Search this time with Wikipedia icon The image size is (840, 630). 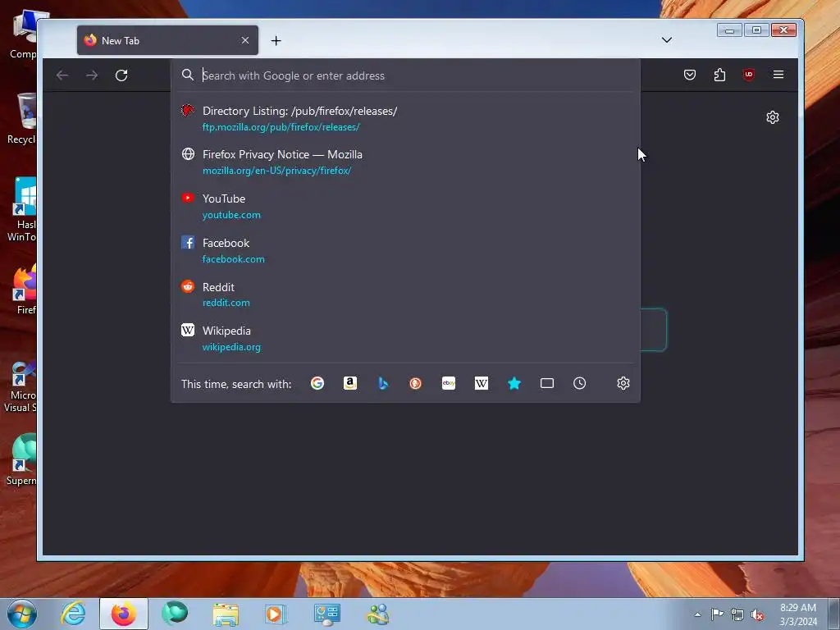pos(481,383)
